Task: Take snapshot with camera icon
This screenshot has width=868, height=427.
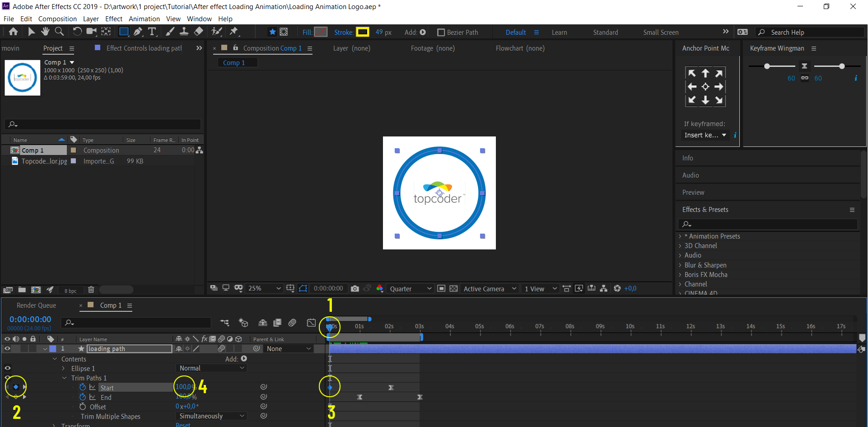Action: pyautogui.click(x=355, y=288)
